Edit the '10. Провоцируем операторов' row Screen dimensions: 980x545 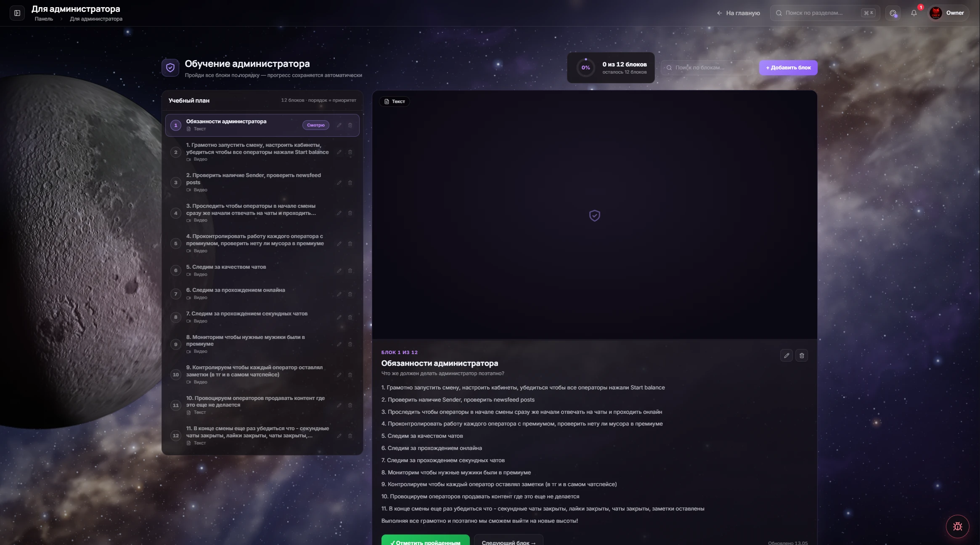click(339, 405)
